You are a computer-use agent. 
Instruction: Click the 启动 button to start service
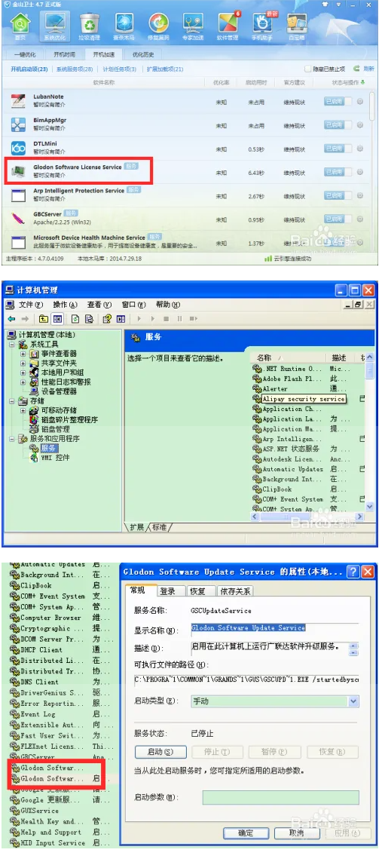tap(161, 752)
